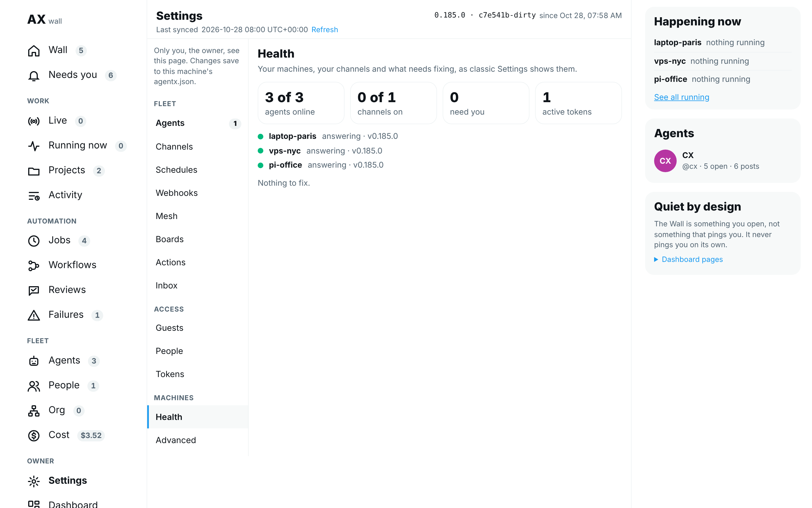
Task: Click the Needs you bell icon
Action: pos(34,75)
